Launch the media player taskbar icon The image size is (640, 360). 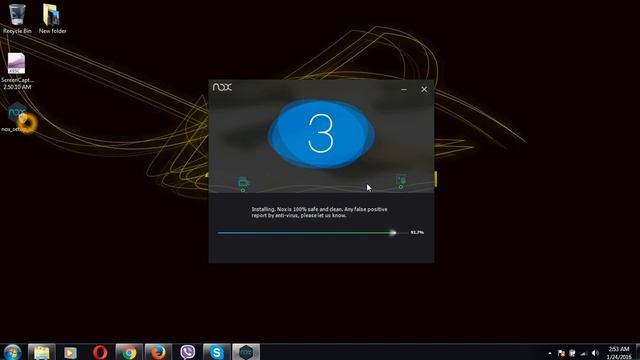[x=70, y=352]
